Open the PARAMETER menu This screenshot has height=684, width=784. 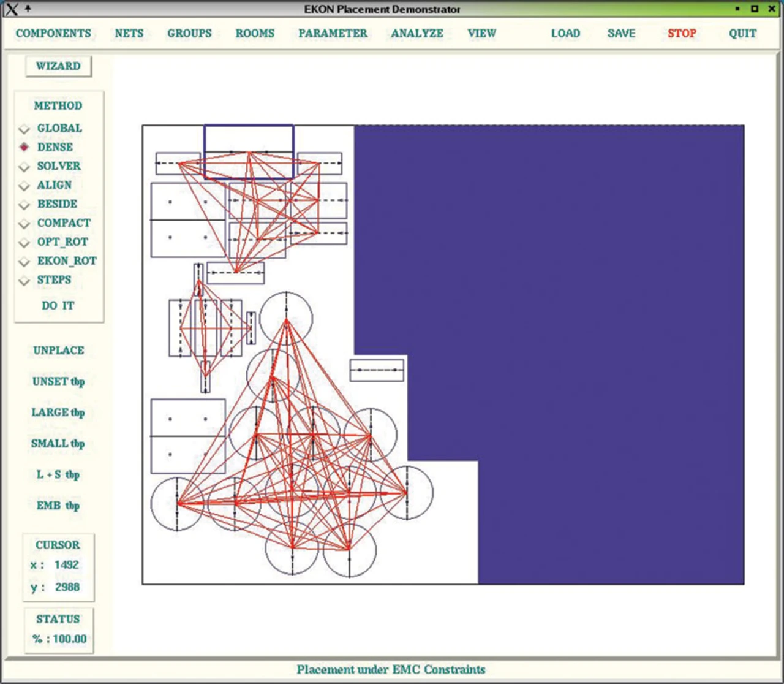[x=333, y=34]
